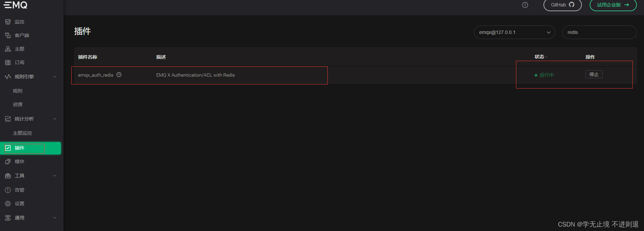Click the 停止 button for emqx_auth_redis

pos(594,74)
